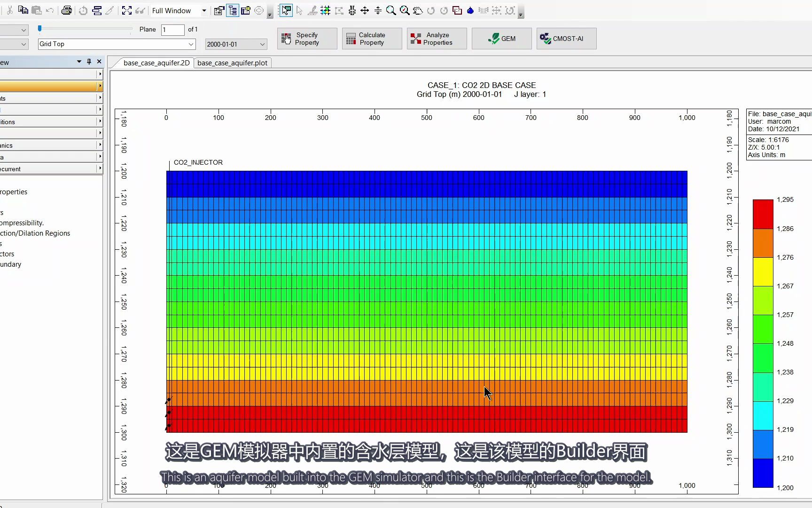Expand the highlighted orange section arrow
Screen dimensions: 812x508
100,86
